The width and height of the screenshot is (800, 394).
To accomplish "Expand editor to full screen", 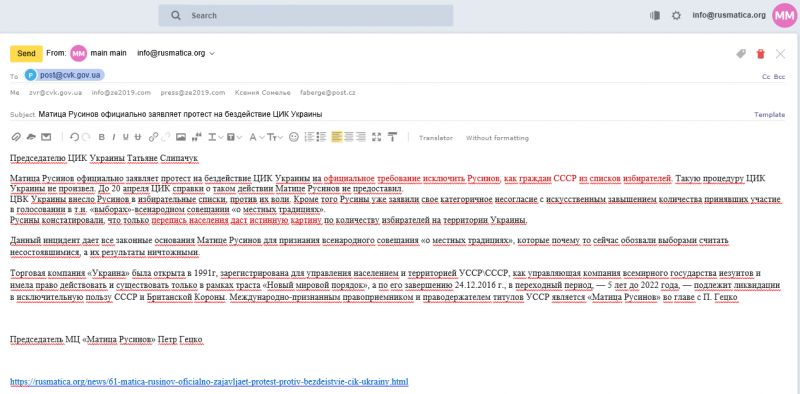I will point(377,137).
